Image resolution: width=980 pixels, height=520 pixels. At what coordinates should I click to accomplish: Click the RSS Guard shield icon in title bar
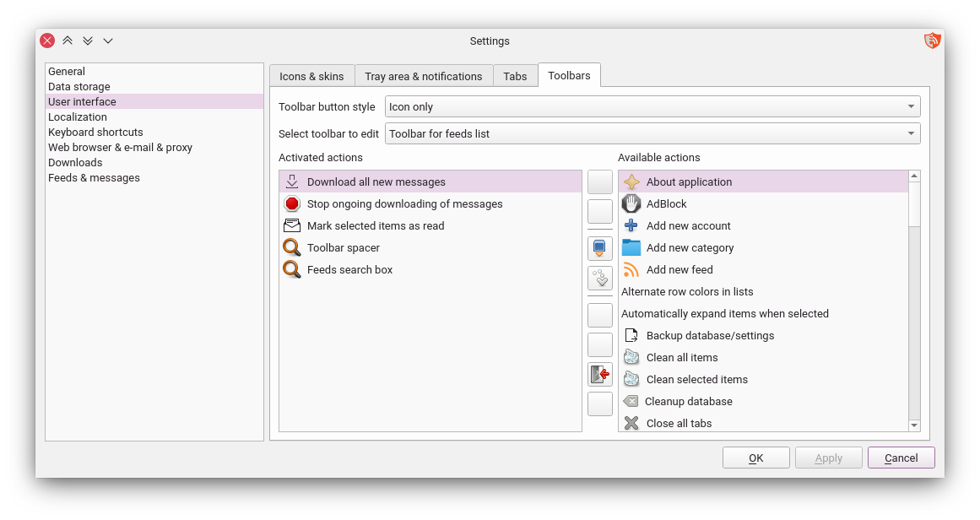(x=932, y=41)
